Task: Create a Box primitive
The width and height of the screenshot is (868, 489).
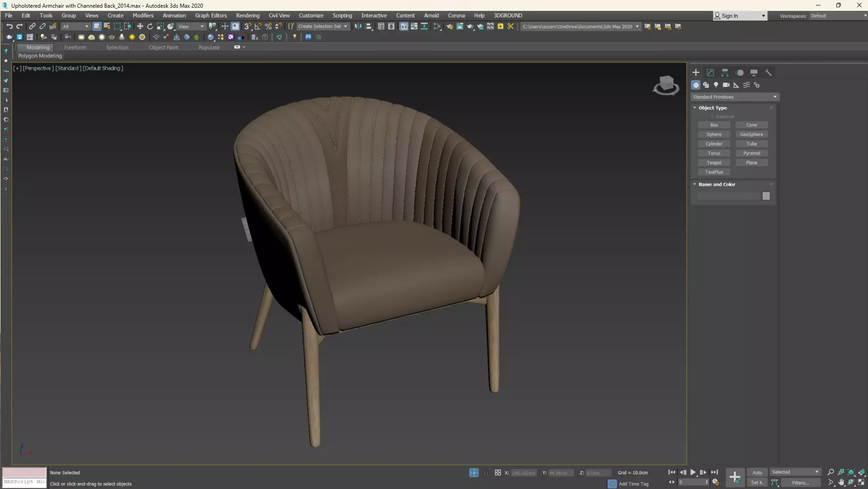Action: [x=714, y=125]
